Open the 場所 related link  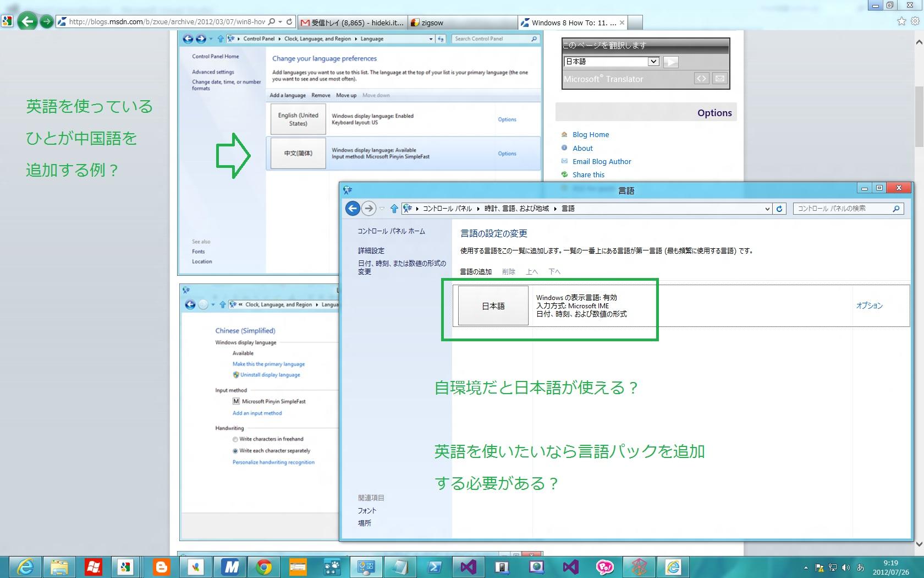pyautogui.click(x=365, y=524)
